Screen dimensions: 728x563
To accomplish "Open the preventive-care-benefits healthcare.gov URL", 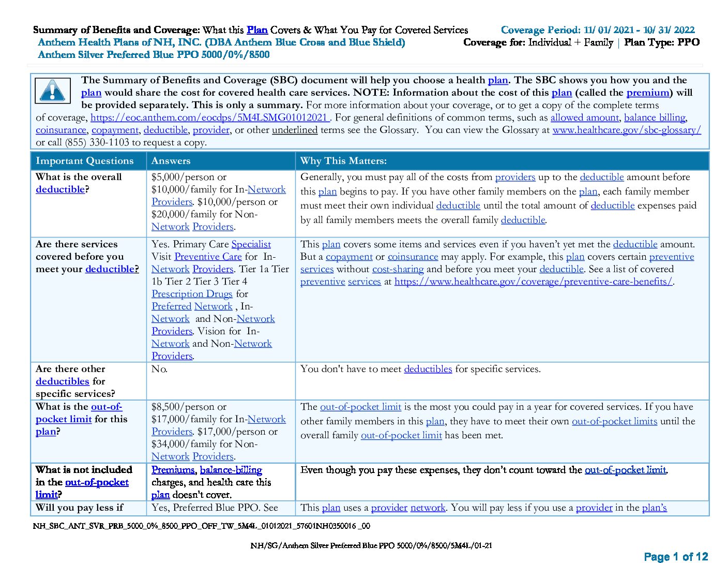I will click(x=534, y=281).
